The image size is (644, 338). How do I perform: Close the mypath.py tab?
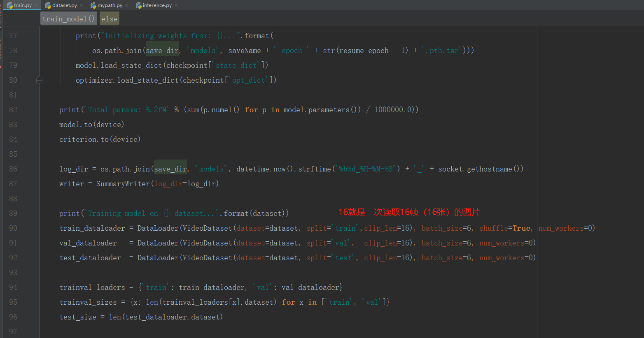point(127,5)
